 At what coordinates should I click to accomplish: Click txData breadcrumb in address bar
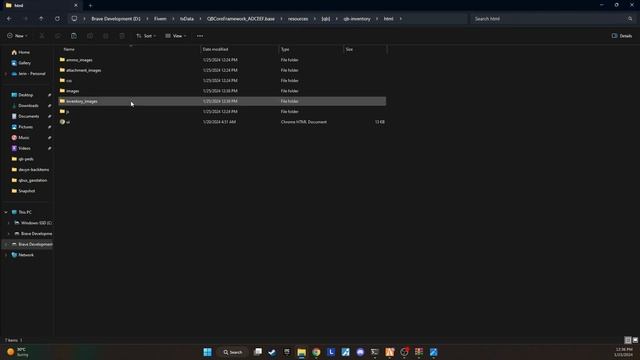pyautogui.click(x=187, y=19)
